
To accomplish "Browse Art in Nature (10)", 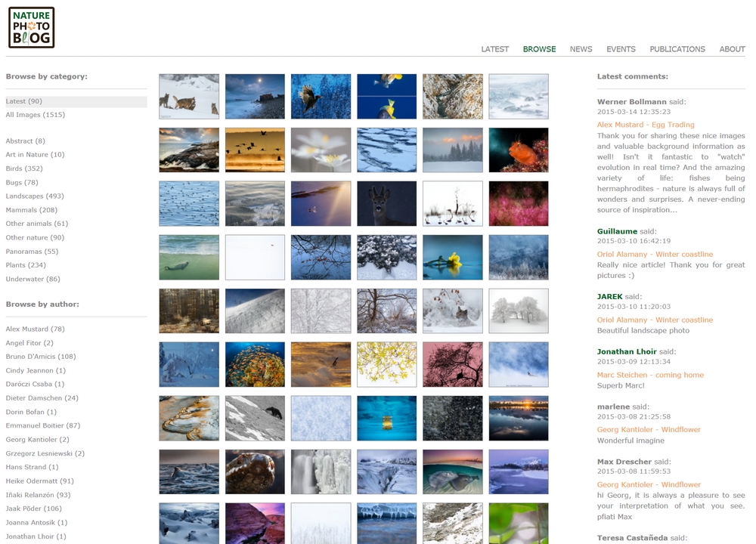I will point(35,155).
